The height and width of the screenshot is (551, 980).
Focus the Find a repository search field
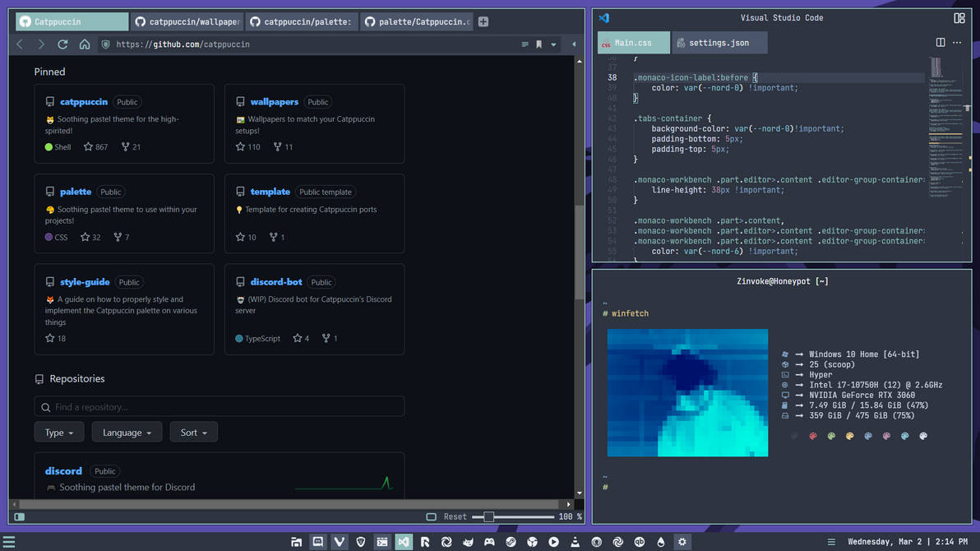(220, 407)
